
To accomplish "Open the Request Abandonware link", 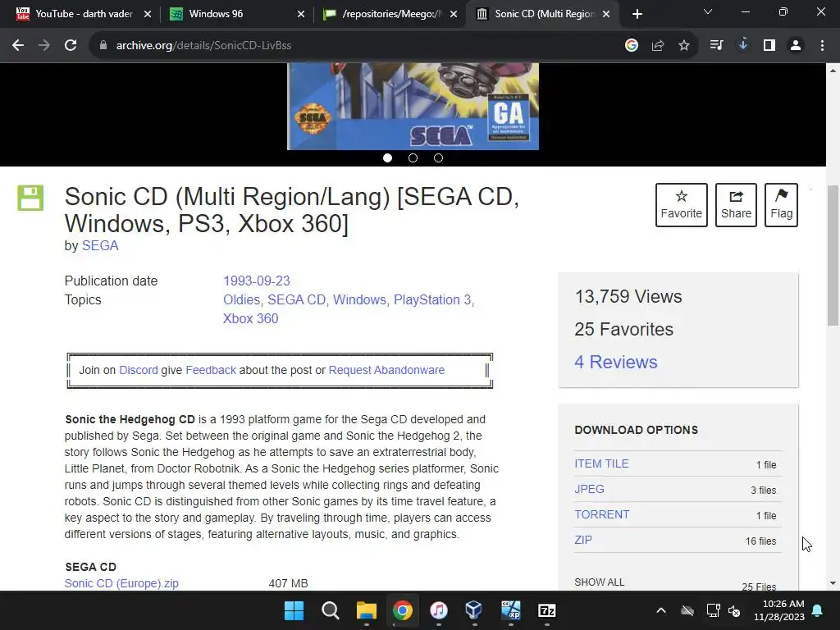I will [x=386, y=370].
